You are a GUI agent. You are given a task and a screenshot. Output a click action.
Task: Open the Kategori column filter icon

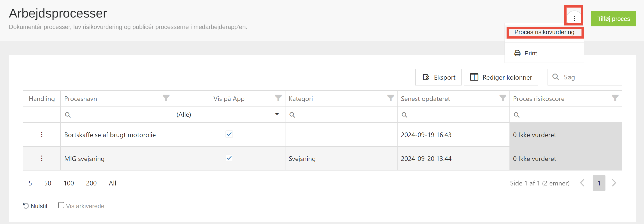pyautogui.click(x=390, y=98)
